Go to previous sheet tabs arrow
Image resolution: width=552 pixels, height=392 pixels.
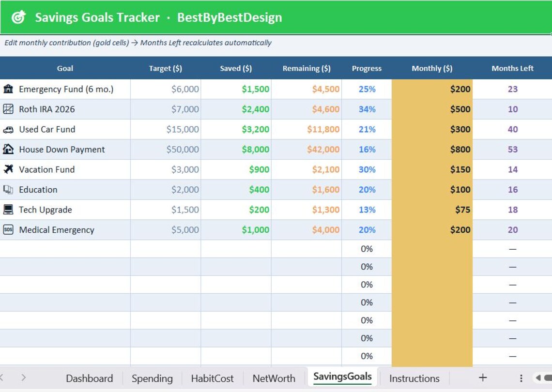(x=2, y=377)
